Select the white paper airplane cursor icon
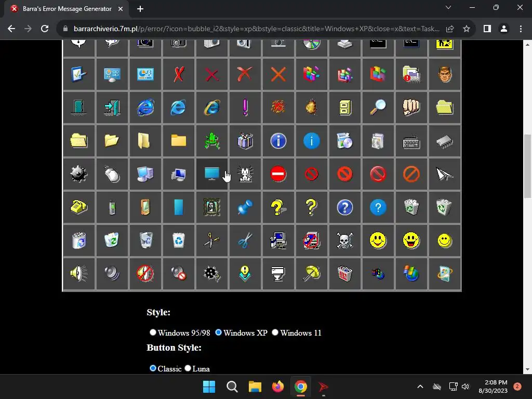532x399 pixels. click(x=445, y=174)
